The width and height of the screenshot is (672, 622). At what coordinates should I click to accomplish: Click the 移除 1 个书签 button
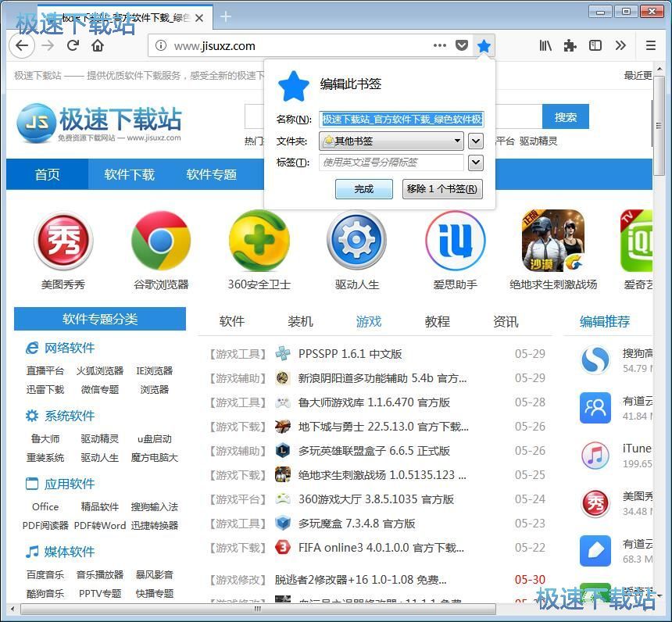(442, 189)
